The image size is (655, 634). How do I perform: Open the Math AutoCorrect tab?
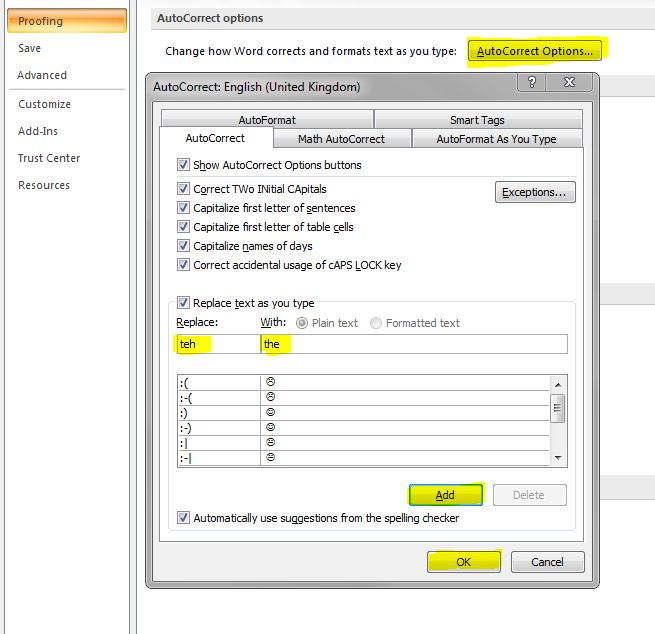[341, 139]
